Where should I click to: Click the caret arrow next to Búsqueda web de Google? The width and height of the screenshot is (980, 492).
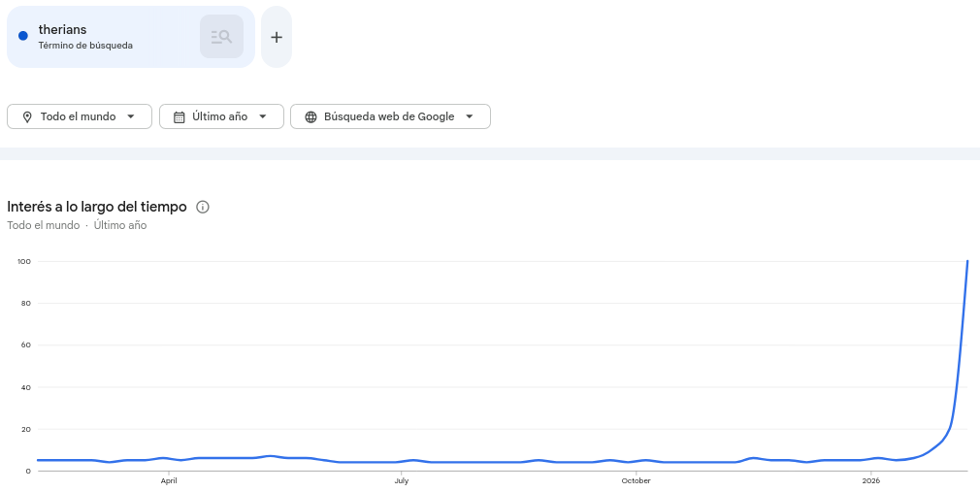point(470,116)
